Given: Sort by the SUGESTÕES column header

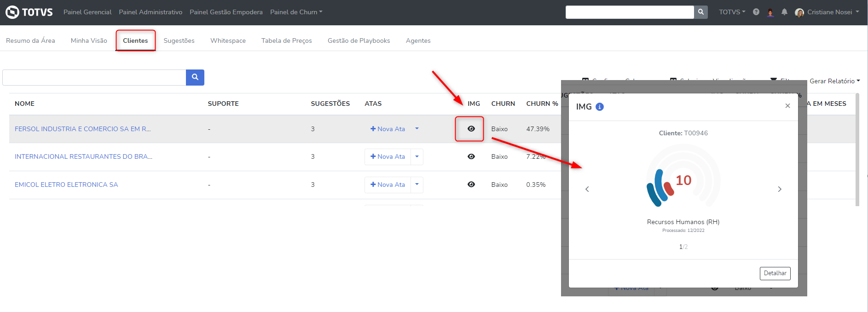Looking at the screenshot, I should (330, 104).
